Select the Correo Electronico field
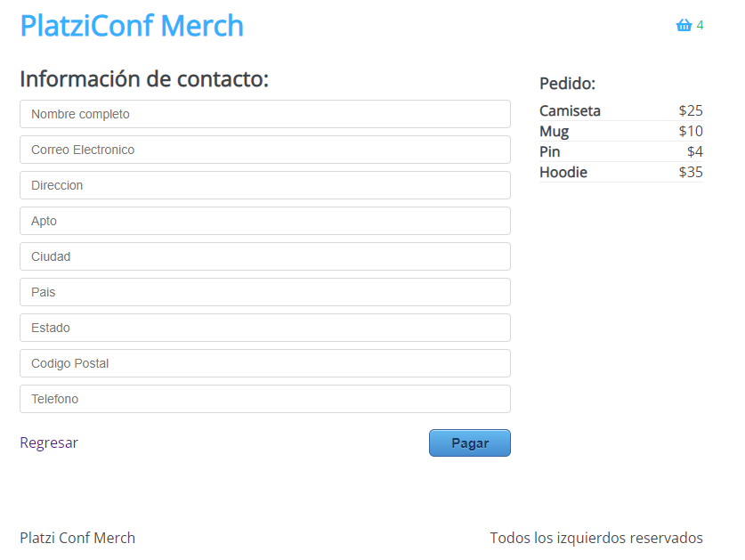 tap(264, 150)
